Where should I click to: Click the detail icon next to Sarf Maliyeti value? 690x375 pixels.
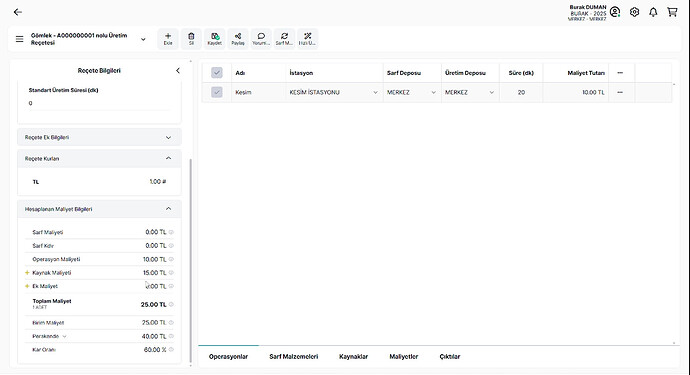171,232
